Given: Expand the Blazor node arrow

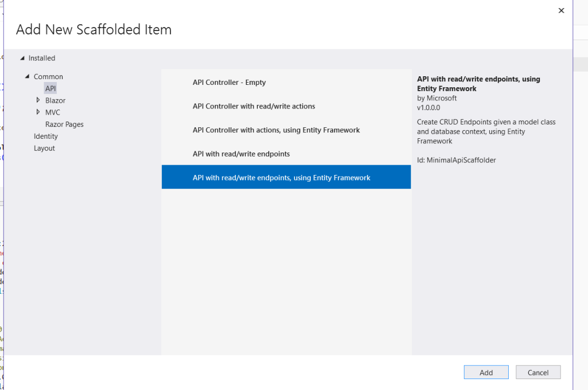Looking at the screenshot, I should (38, 100).
